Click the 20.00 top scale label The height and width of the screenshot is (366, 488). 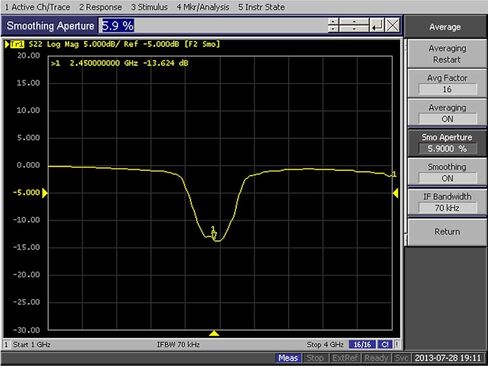(x=29, y=56)
